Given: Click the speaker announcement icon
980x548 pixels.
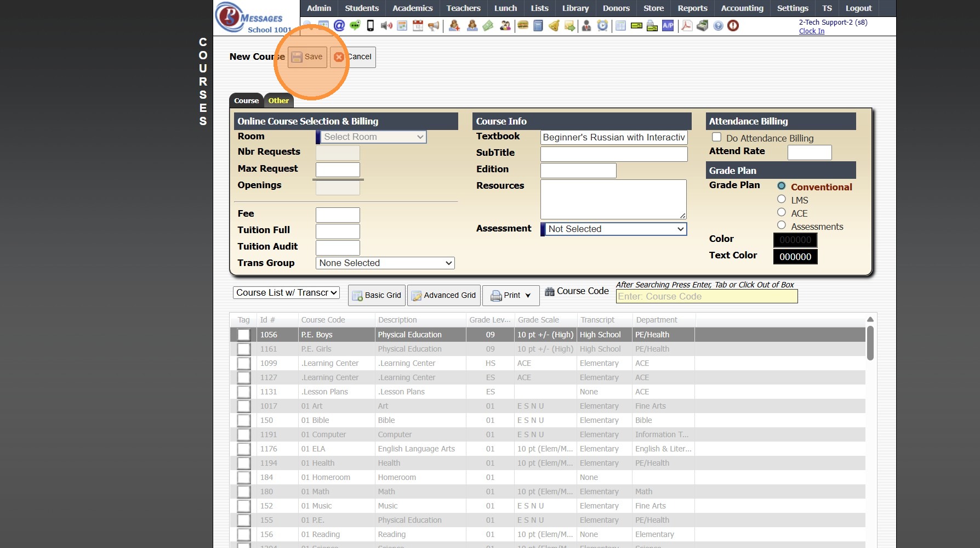Looking at the screenshot, I should (386, 25).
